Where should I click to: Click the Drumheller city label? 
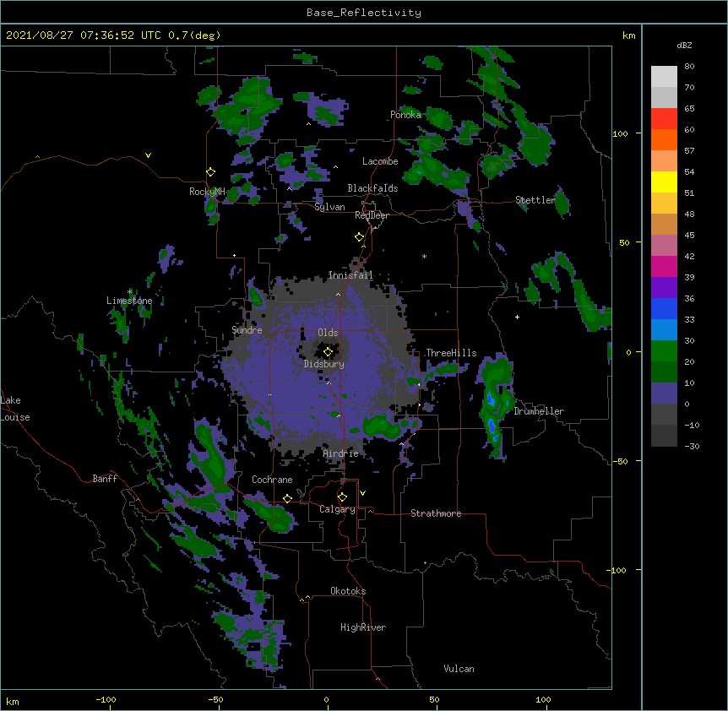[x=539, y=411]
